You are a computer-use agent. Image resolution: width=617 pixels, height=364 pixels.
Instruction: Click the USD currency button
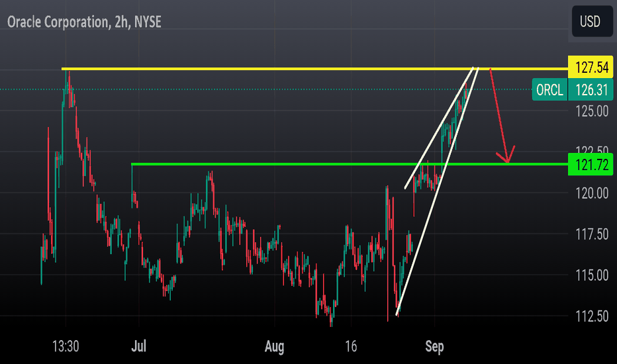point(592,21)
